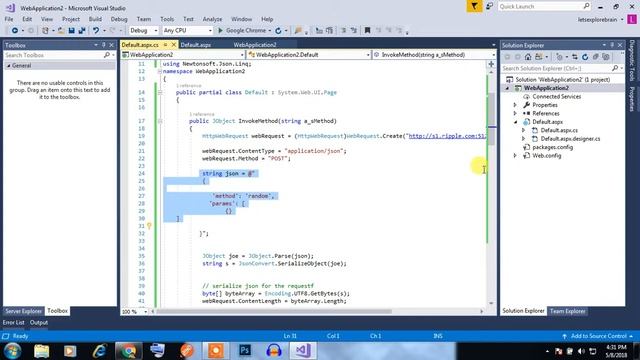This screenshot has height=360, width=640.
Task: Click the lightbulb quick actions icon
Action: (x=149, y=226)
